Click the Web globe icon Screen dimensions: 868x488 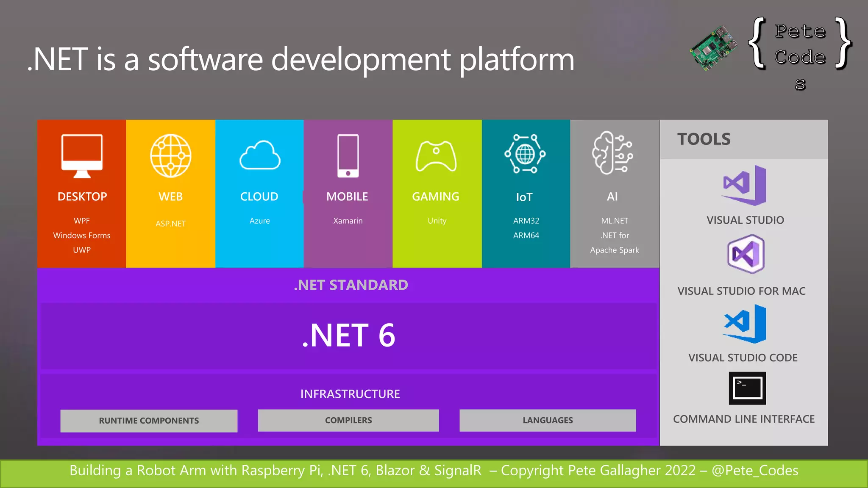point(170,155)
